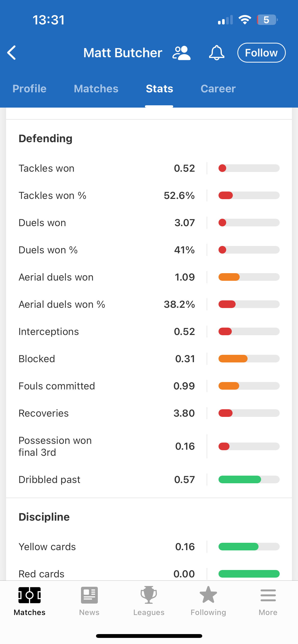The image size is (298, 644).
Task: Select the Stats tab
Action: coord(159,89)
